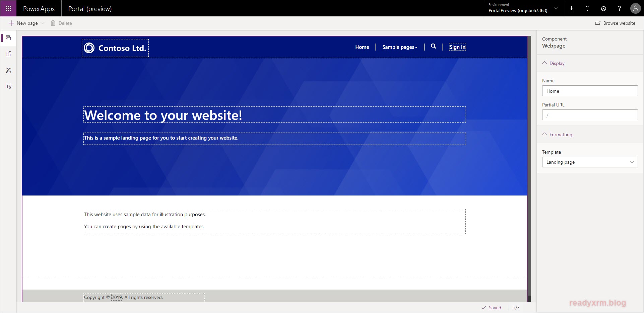Click the download icon in top bar
The height and width of the screenshot is (313, 644).
[x=571, y=9]
